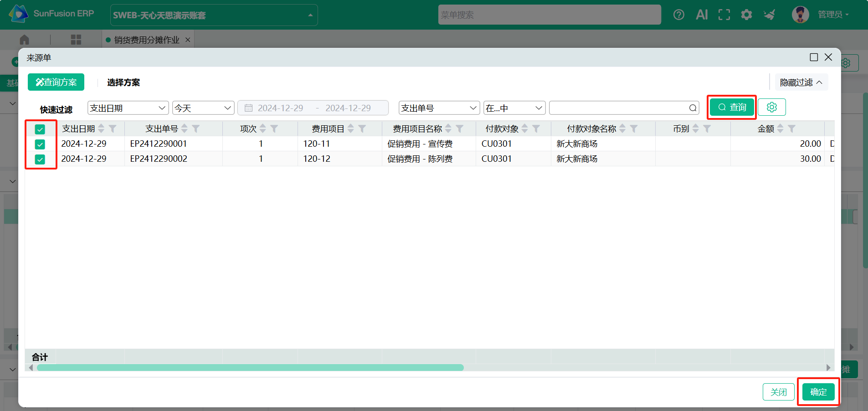Click the filter settings gear beside 查询
Image resolution: width=868 pixels, height=411 pixels.
point(771,107)
